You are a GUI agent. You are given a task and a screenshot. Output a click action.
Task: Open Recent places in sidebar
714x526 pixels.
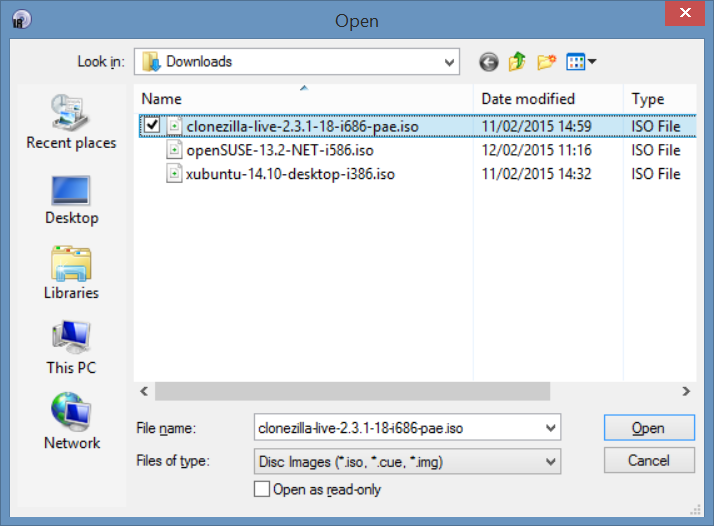pos(71,122)
